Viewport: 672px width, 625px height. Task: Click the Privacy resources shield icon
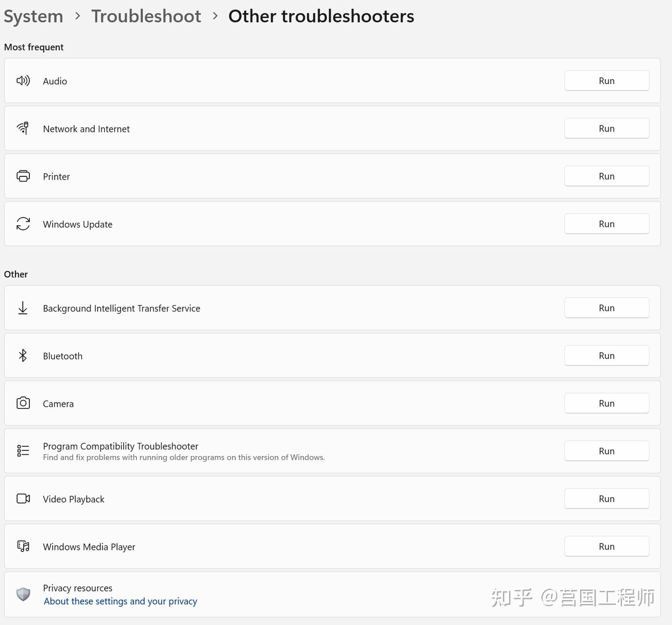coord(23,594)
